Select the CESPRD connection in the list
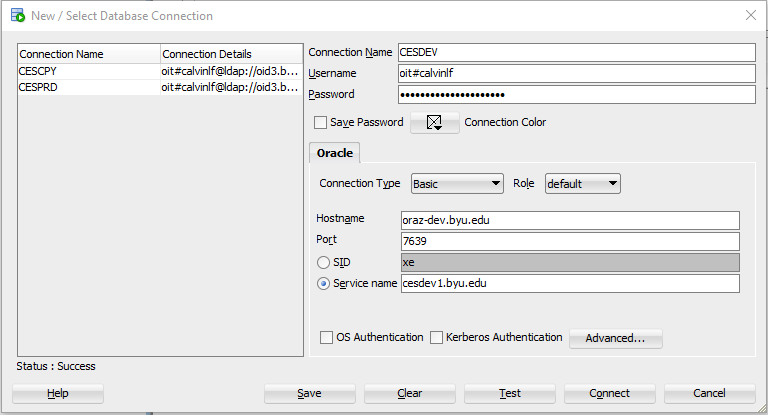 click(x=160, y=88)
